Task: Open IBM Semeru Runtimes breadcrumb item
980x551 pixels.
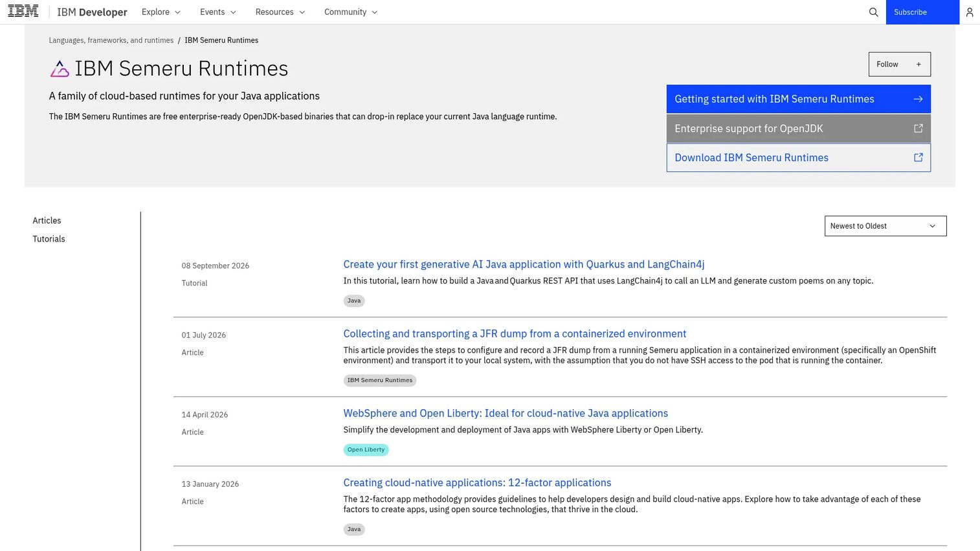Action: (x=221, y=40)
